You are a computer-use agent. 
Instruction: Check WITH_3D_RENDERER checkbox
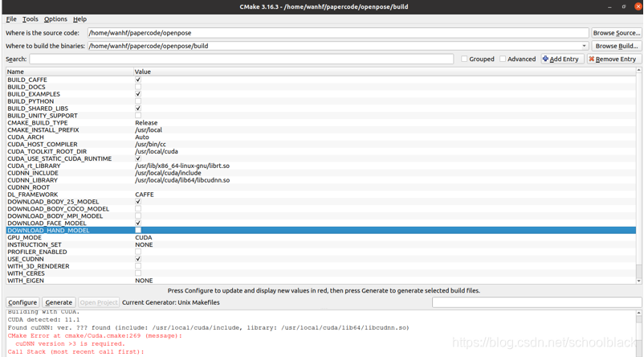click(x=138, y=266)
